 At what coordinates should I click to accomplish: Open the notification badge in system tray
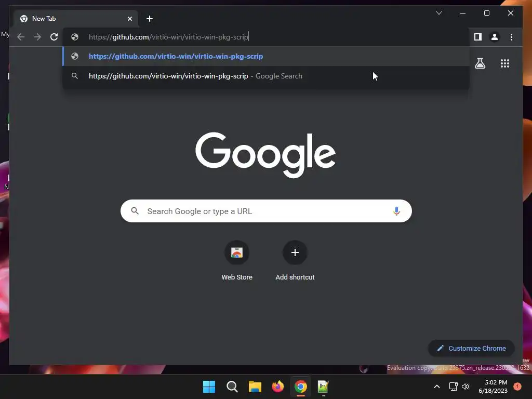click(517, 387)
